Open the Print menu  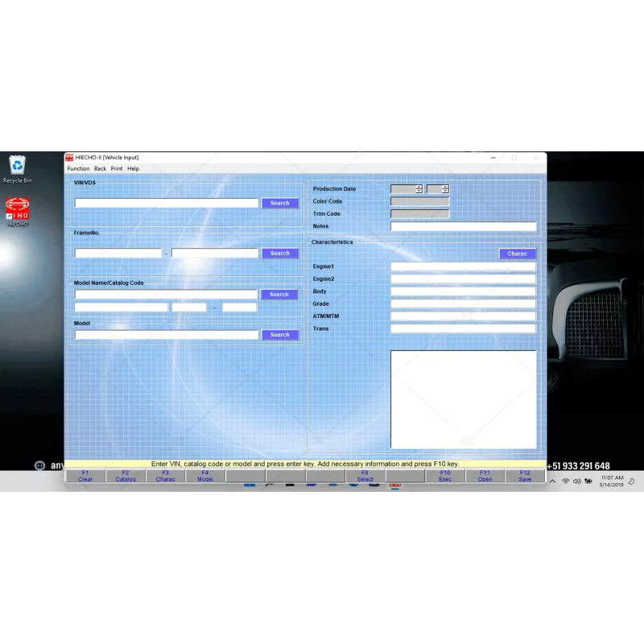pos(117,169)
